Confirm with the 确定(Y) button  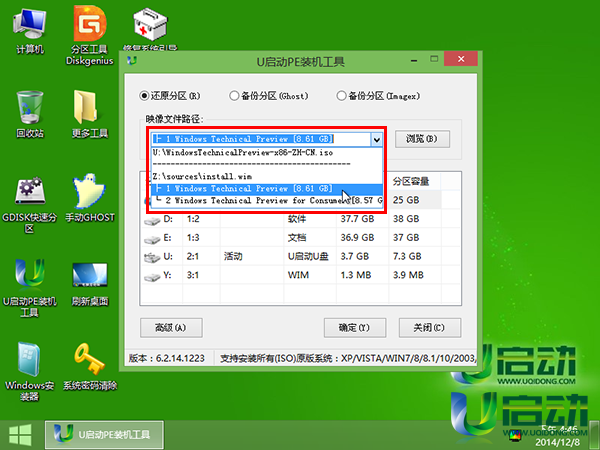(355, 328)
